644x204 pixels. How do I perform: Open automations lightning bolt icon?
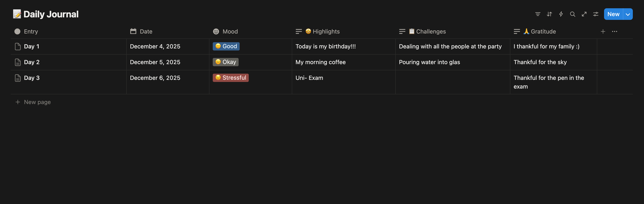[x=561, y=14]
